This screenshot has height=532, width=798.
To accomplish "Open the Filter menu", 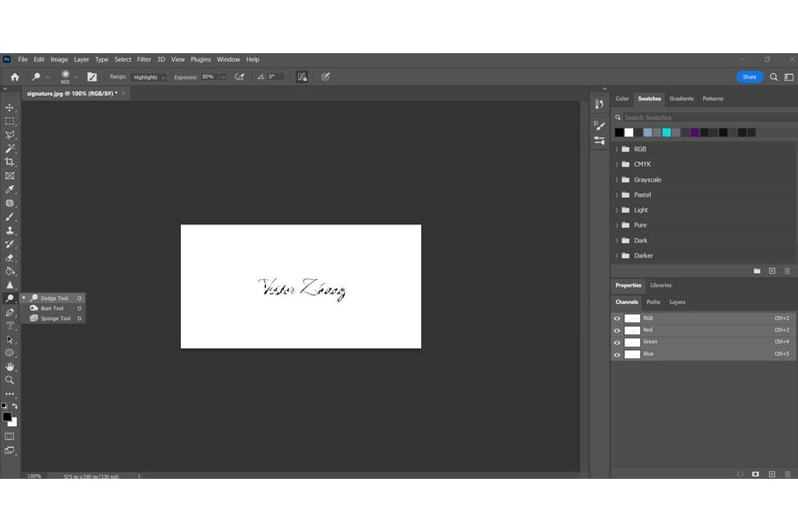I will (144, 59).
